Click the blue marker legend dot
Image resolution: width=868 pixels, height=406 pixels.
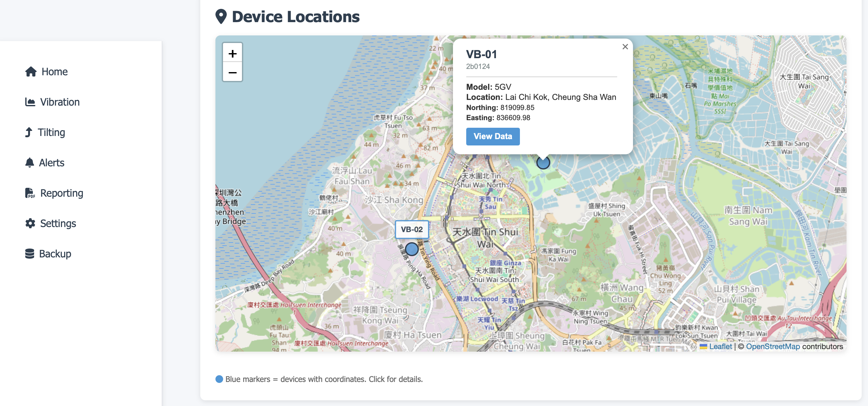[219, 379]
